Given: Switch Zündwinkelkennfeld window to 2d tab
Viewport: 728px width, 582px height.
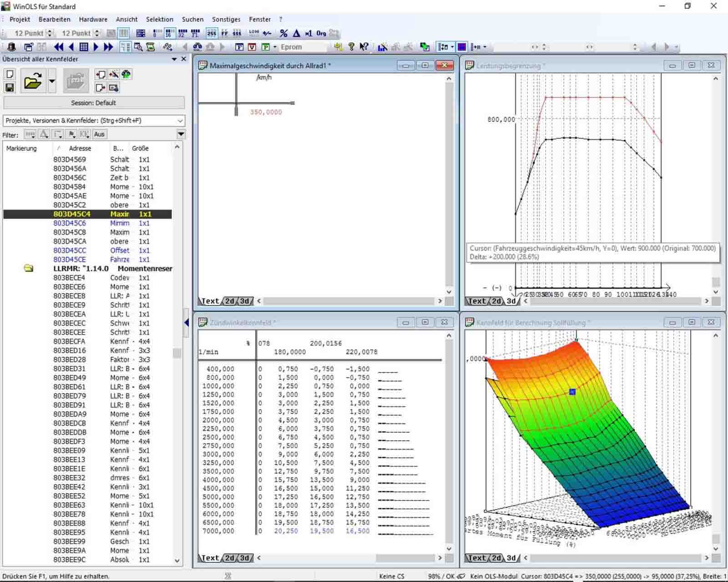Looking at the screenshot, I should click(230, 558).
